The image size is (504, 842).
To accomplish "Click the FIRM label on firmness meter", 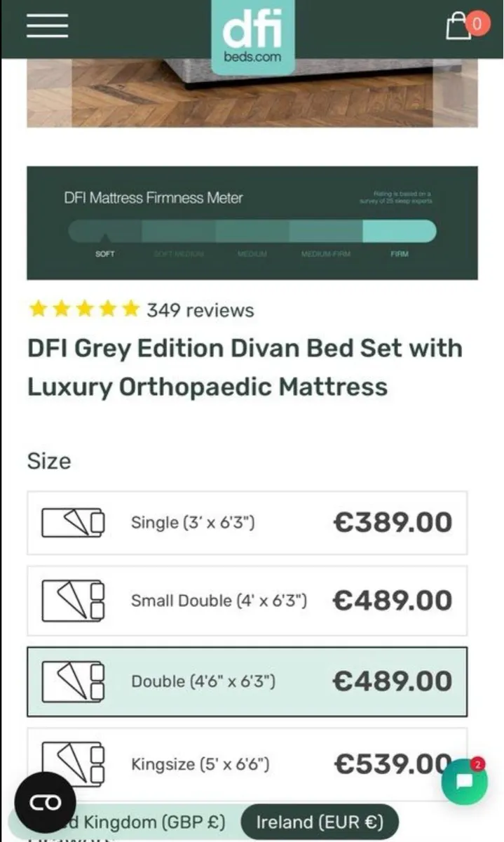I will (400, 255).
